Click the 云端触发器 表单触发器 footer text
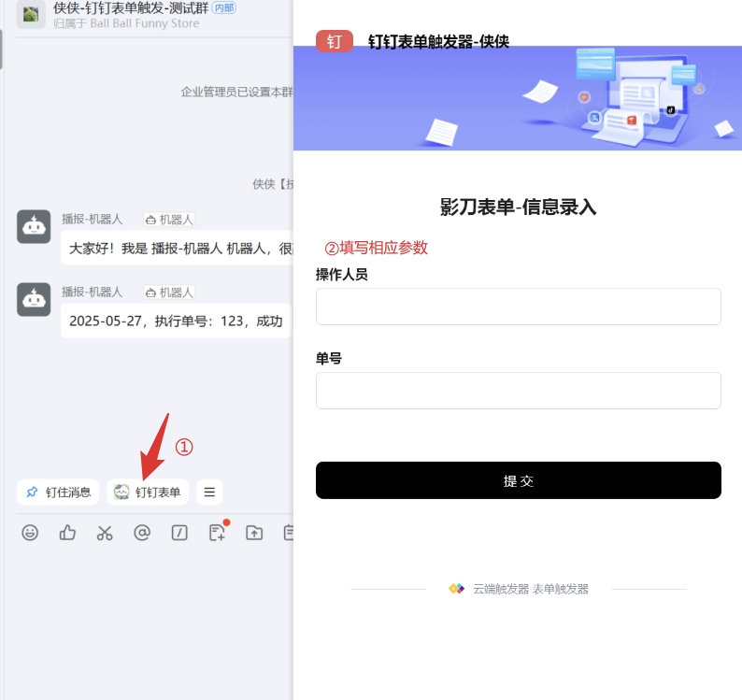This screenshot has height=700, width=742. pyautogui.click(x=531, y=589)
